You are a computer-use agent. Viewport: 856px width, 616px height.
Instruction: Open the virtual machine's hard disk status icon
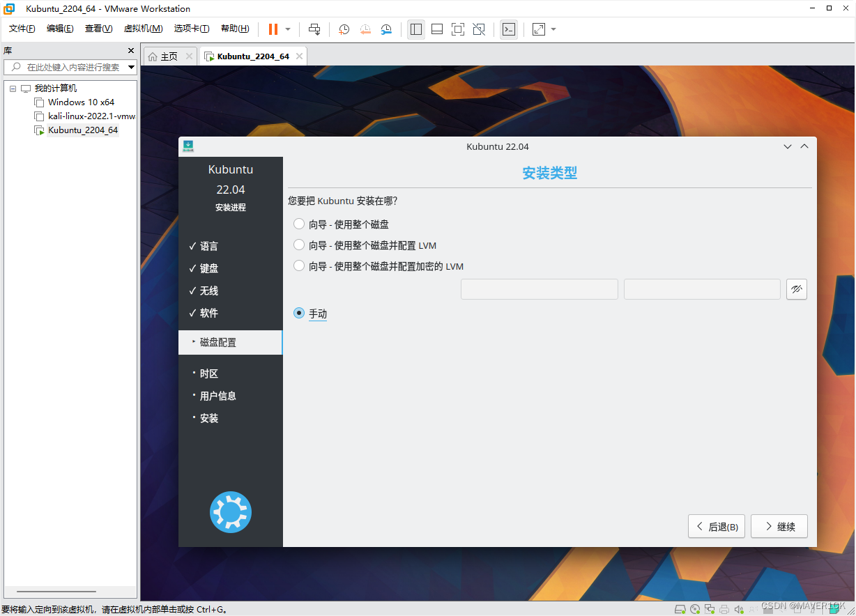point(681,609)
